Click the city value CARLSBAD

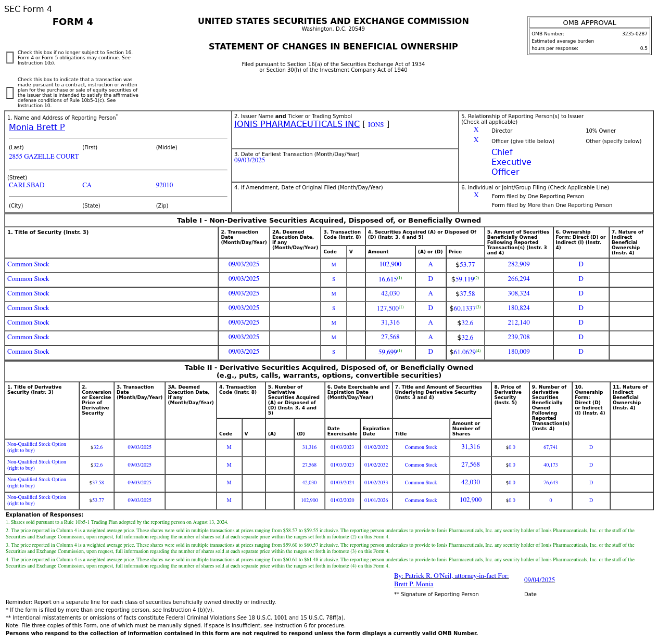[27, 185]
